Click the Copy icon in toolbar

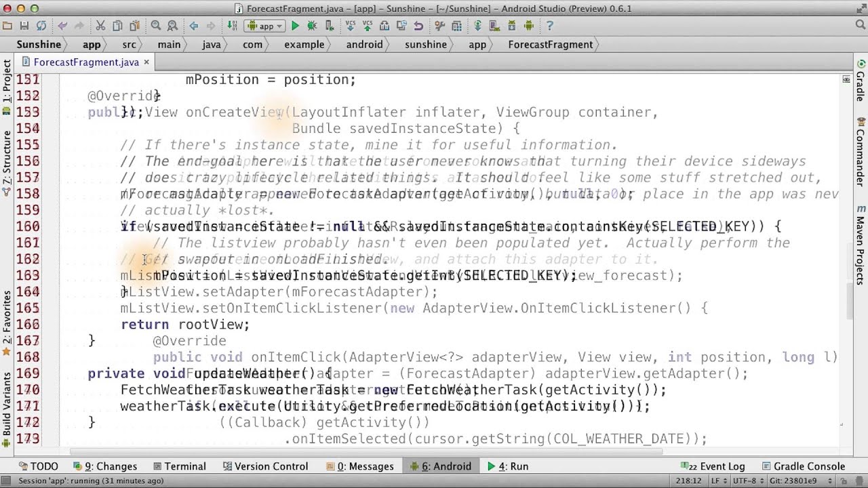(117, 26)
